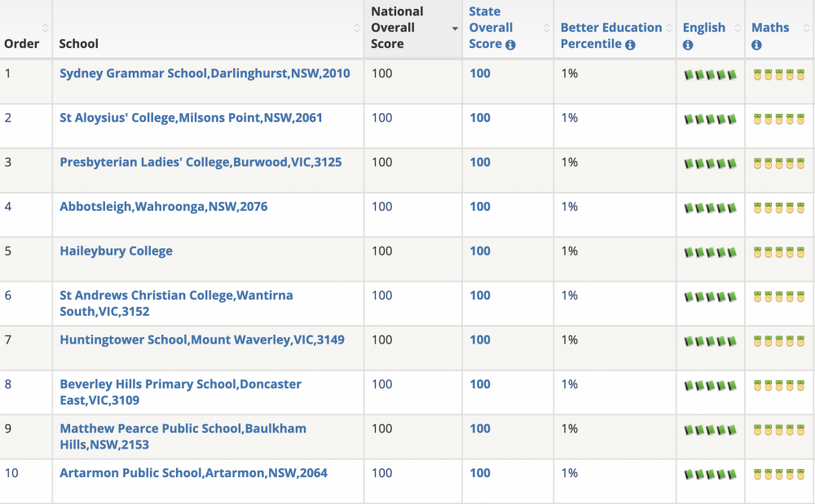This screenshot has width=815, height=504.
Task: Click the Maths medal rating for Haileybury College
Action: click(x=778, y=252)
